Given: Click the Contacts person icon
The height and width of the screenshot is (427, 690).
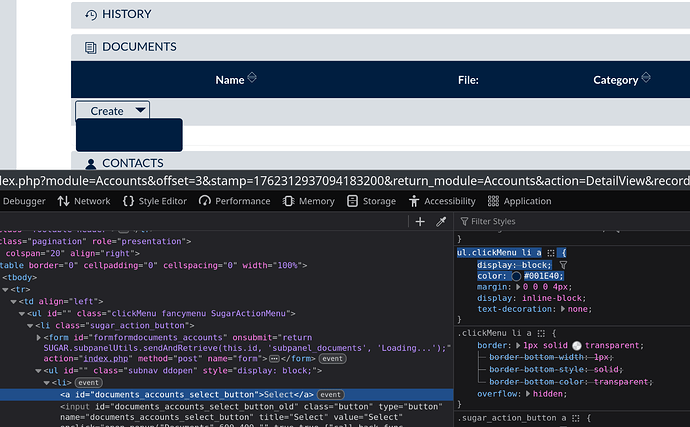Looking at the screenshot, I should coord(91,163).
